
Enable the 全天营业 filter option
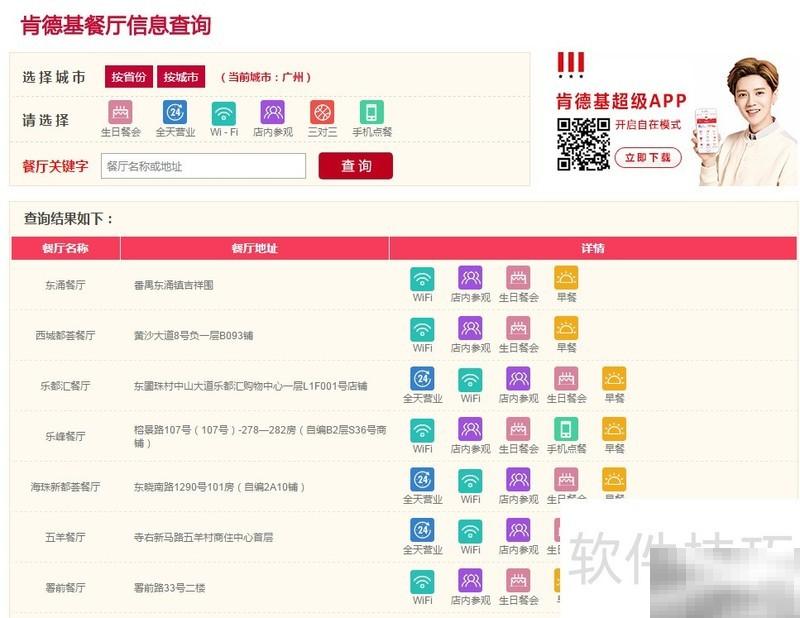[172, 114]
